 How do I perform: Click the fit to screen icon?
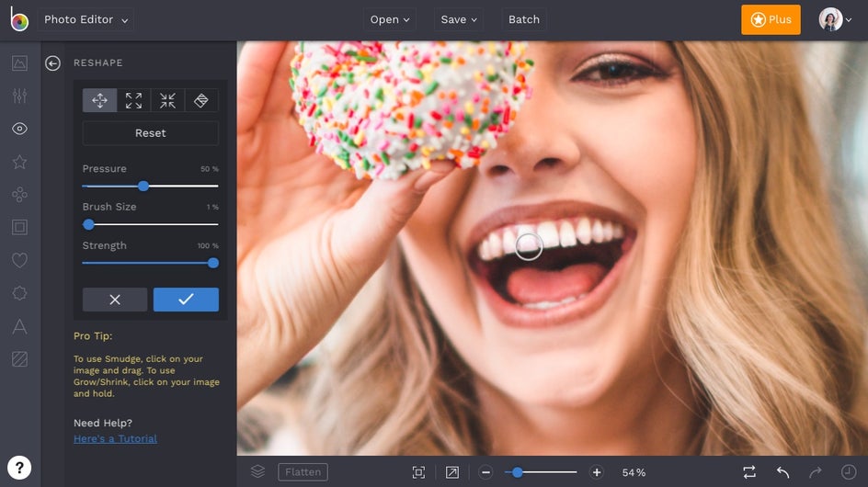418,472
